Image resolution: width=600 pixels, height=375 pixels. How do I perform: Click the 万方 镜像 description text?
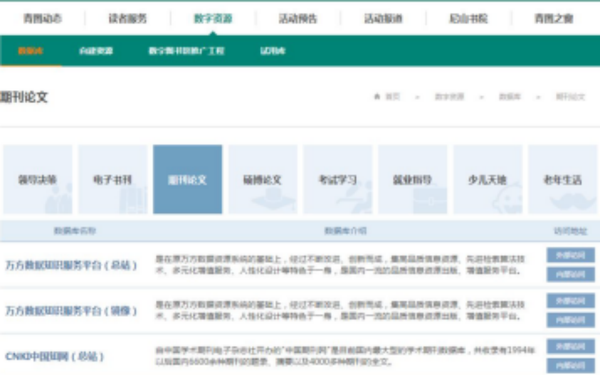340,310
